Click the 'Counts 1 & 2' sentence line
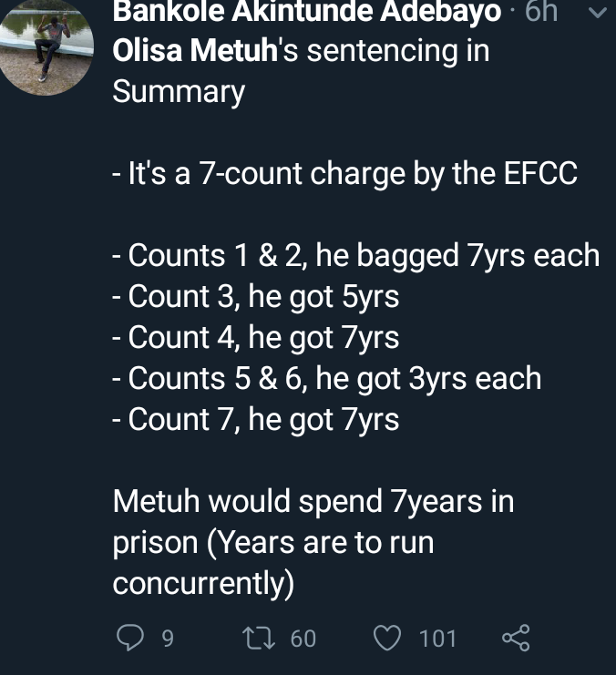The width and height of the screenshot is (616, 675). tap(355, 256)
